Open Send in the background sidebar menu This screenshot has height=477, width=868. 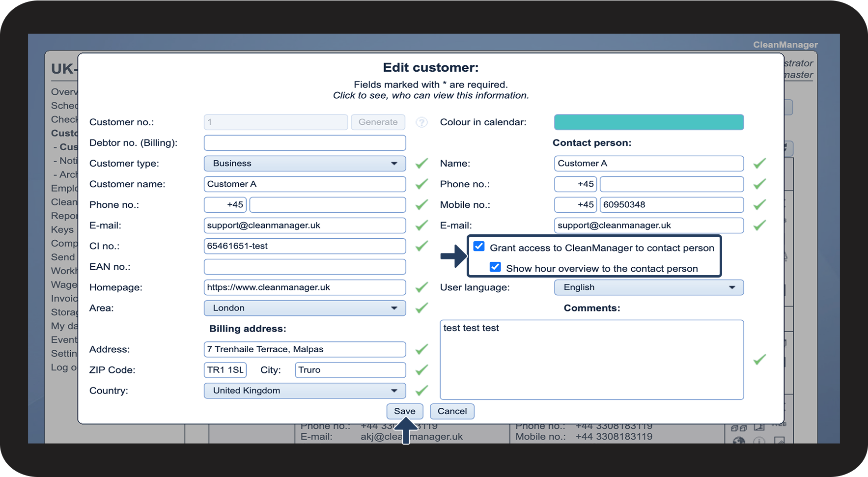[x=63, y=257]
